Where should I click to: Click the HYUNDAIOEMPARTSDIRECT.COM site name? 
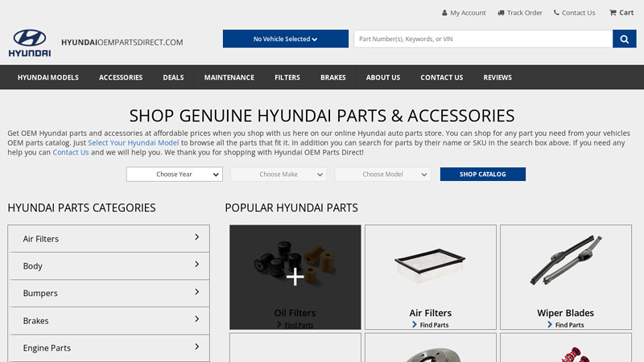pyautogui.click(x=122, y=43)
